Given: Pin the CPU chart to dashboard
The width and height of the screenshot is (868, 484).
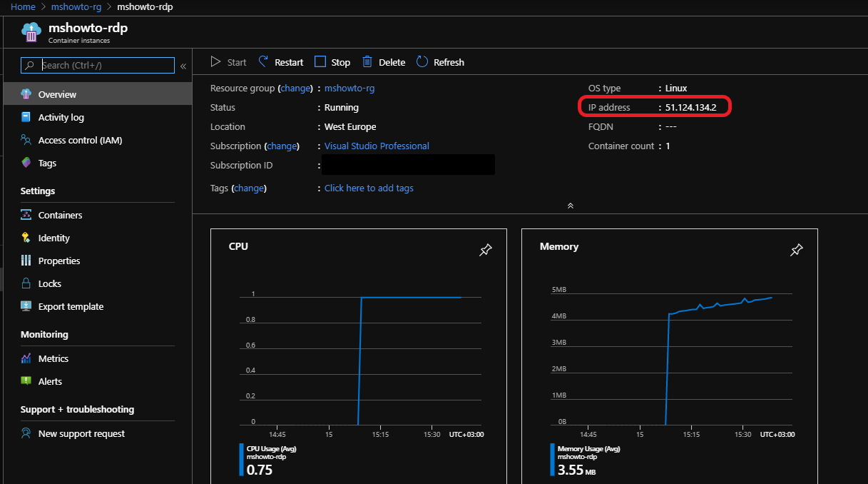Looking at the screenshot, I should (x=486, y=251).
